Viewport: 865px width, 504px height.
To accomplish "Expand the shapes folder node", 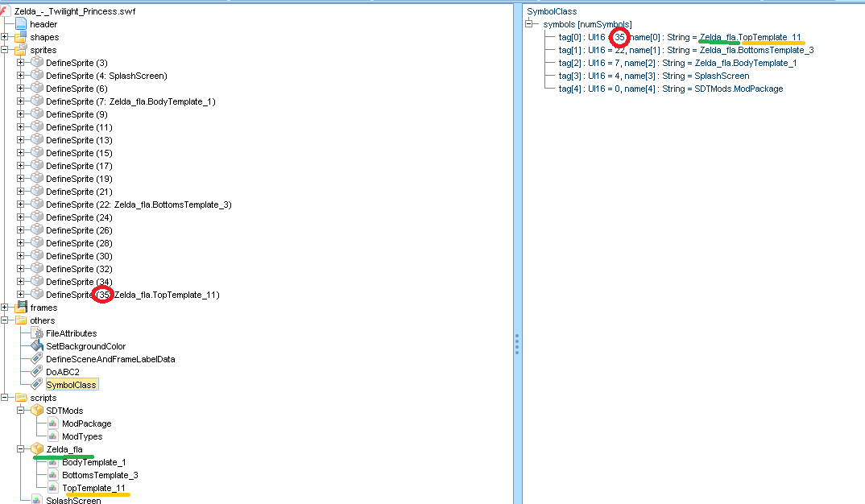I will pos(5,37).
